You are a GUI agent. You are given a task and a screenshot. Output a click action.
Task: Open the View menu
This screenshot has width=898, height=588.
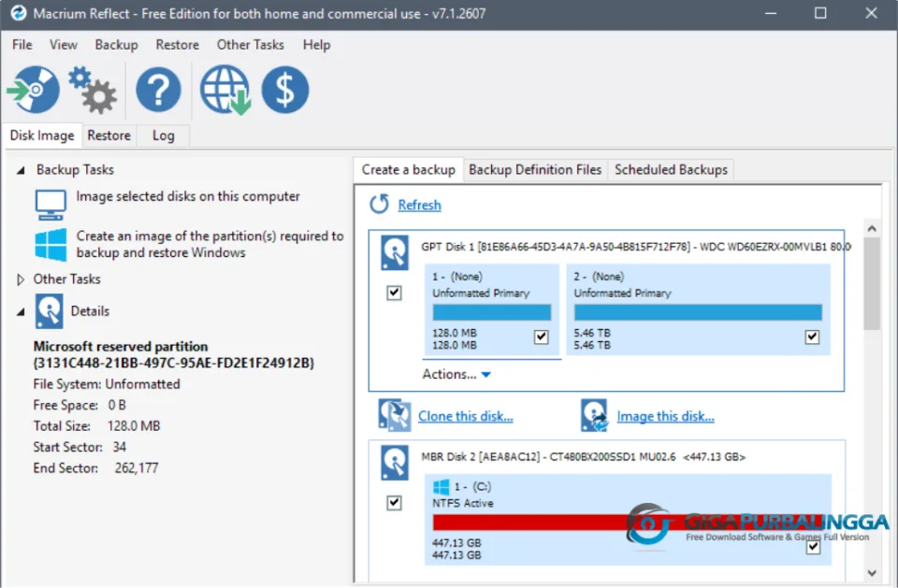coord(63,45)
